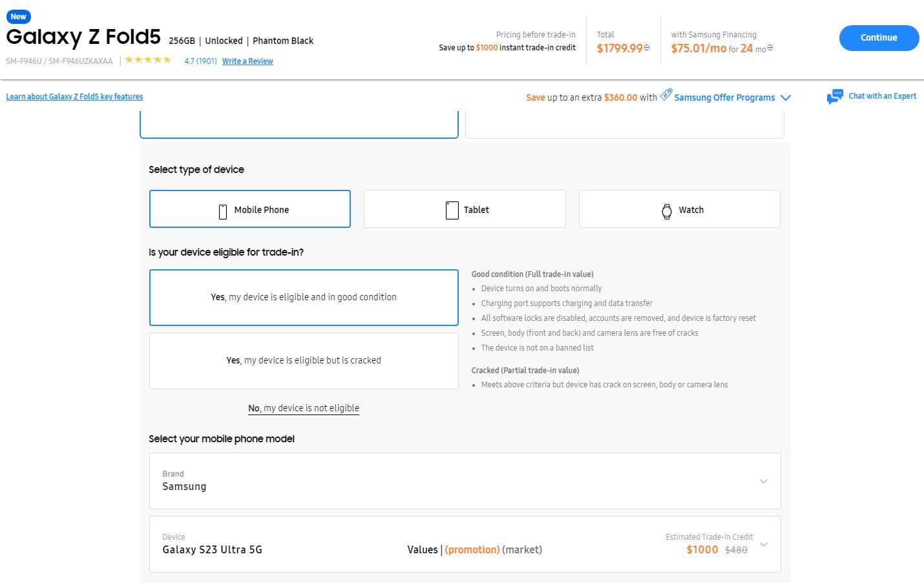Select the Tablet device type tab
924x583 pixels.
[465, 209]
